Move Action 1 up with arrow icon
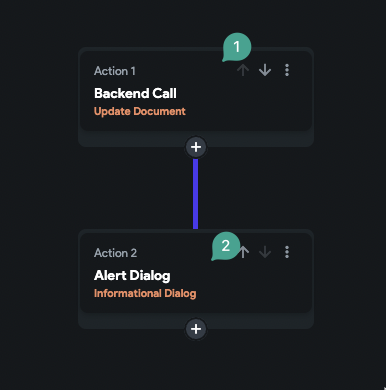Image resolution: width=386 pixels, height=390 pixels. 243,70
